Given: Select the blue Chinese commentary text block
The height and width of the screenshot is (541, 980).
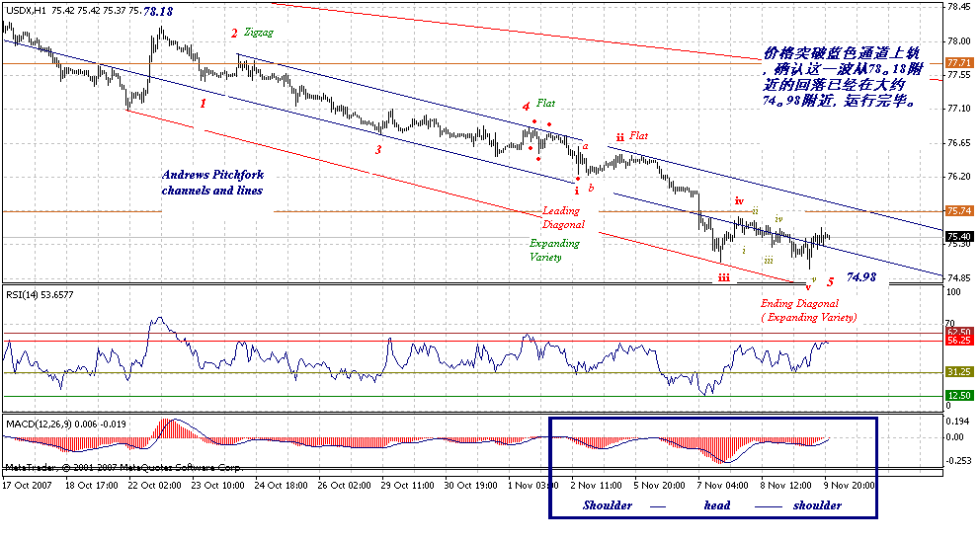Looking at the screenshot, I should pos(842,77).
